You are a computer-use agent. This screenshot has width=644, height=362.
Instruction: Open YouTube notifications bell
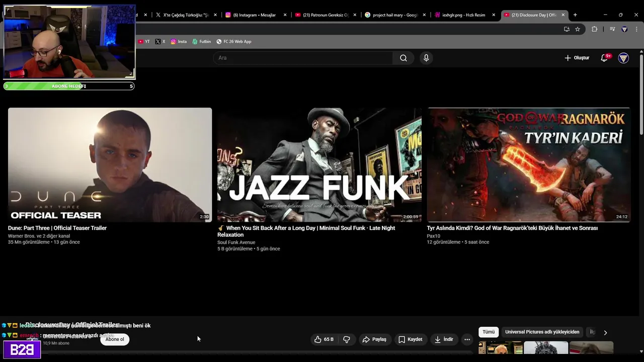pyautogui.click(x=604, y=58)
